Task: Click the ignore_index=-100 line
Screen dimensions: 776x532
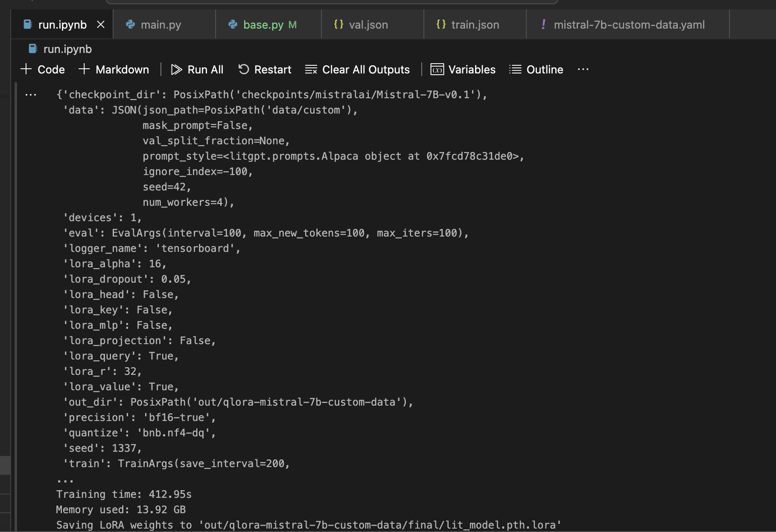Action: pos(198,172)
